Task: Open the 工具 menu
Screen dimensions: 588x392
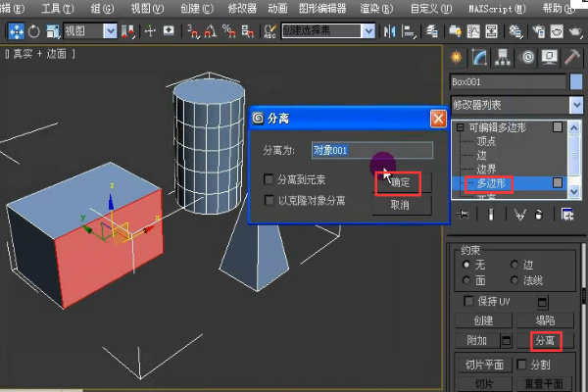Action: (58, 8)
